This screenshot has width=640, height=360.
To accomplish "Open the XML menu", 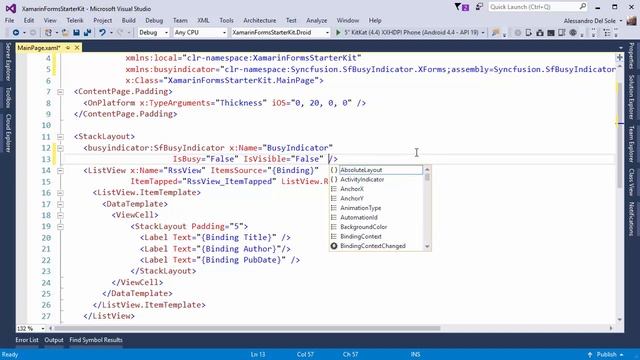I will click(x=203, y=20).
